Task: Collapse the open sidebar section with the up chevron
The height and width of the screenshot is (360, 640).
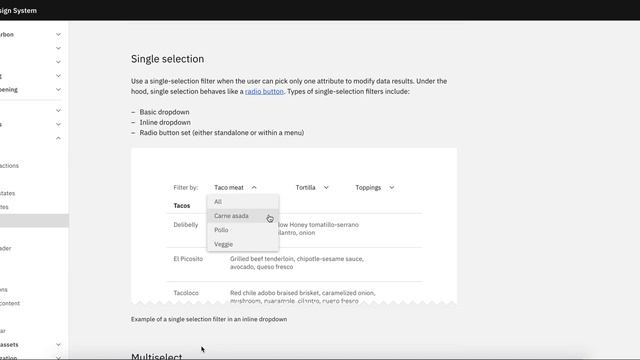Action: pos(58,138)
